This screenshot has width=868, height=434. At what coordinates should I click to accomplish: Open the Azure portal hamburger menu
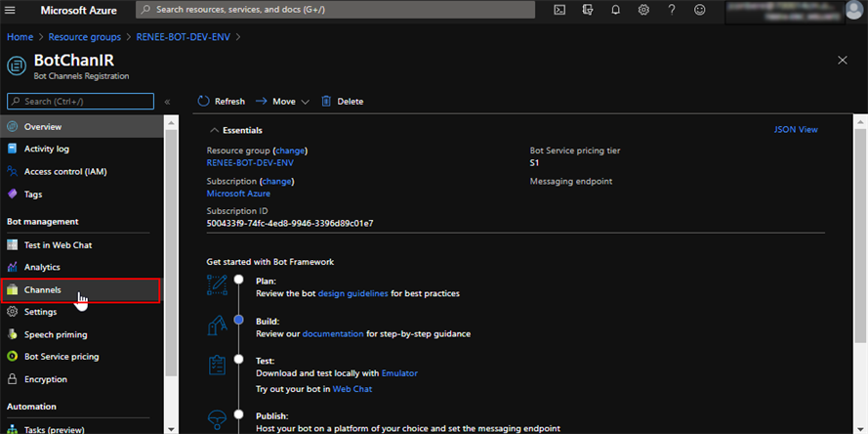[10, 10]
